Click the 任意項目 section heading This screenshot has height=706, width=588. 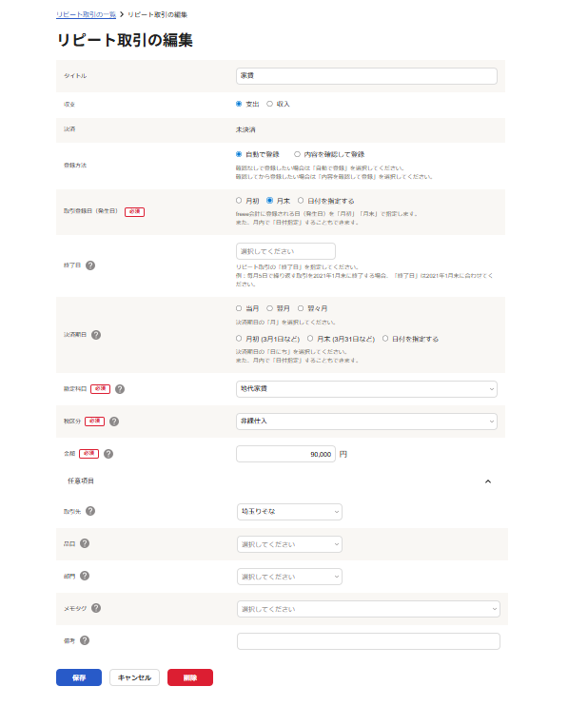coord(81,480)
